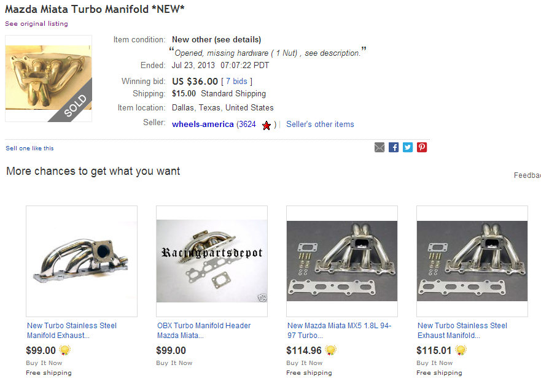
Task: View Racingpartsdepot manifold product image
Action: coord(212,261)
